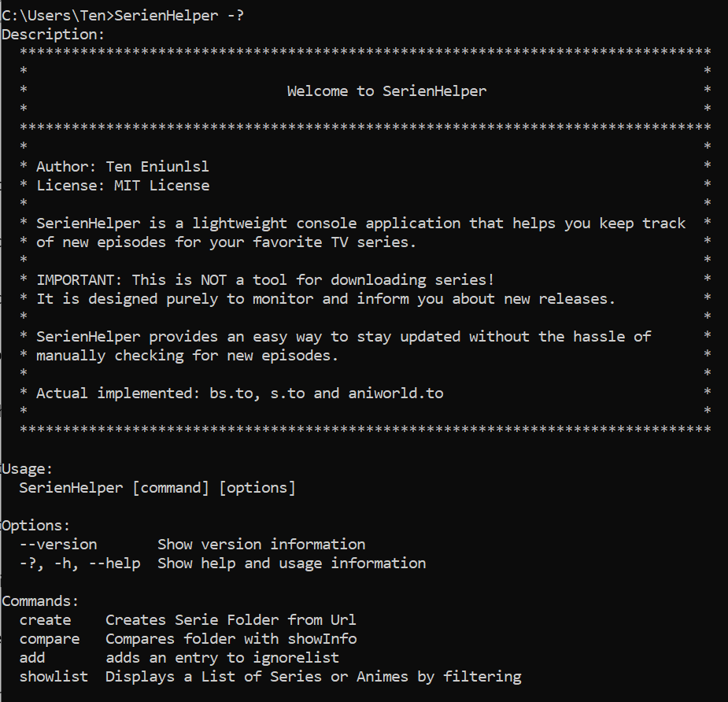Click the 'compare' command name
This screenshot has width=728, height=702.
(50, 640)
